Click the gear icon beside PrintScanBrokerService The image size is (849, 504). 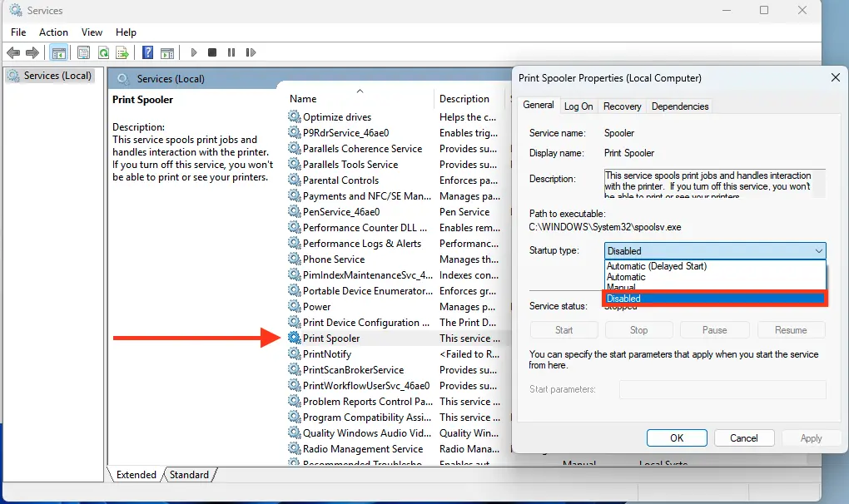tap(294, 370)
